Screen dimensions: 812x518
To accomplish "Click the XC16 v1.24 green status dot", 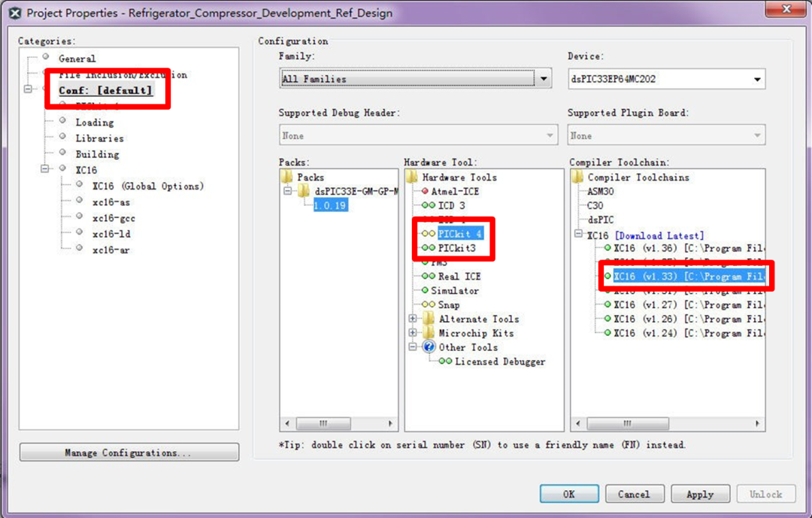I will (607, 332).
